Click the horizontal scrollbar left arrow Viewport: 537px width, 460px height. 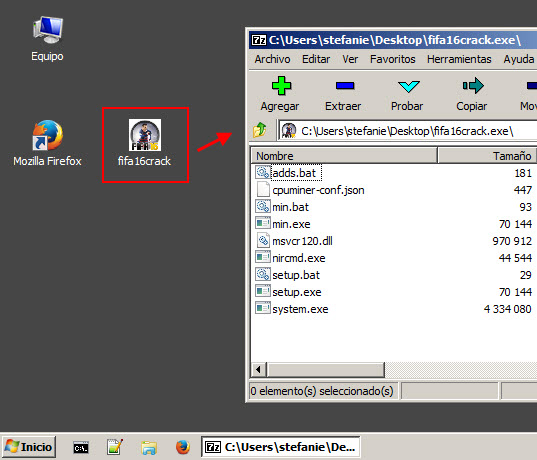(x=259, y=370)
